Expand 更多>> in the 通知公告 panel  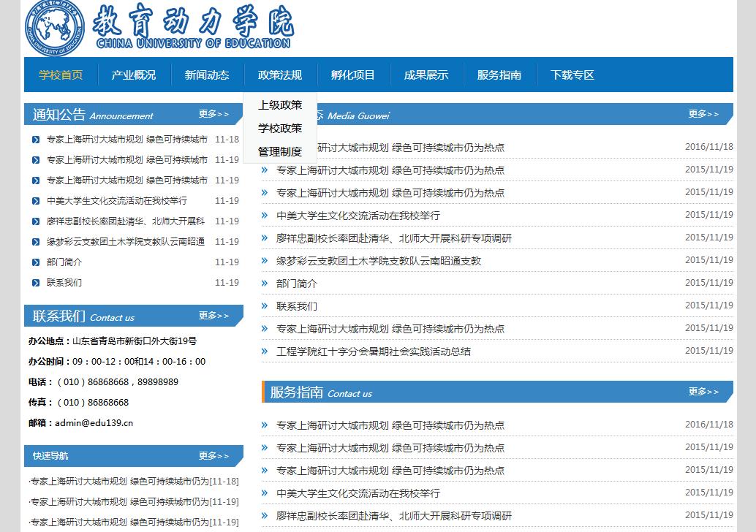tap(213, 114)
